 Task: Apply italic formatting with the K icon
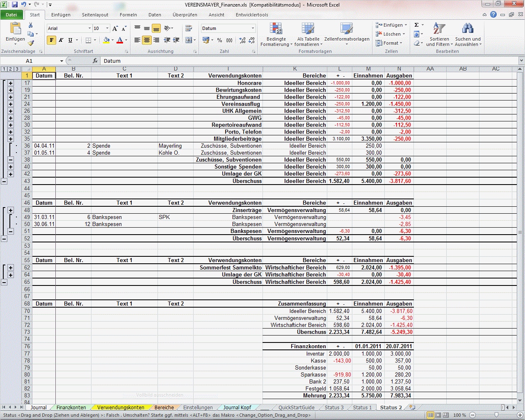click(61, 40)
